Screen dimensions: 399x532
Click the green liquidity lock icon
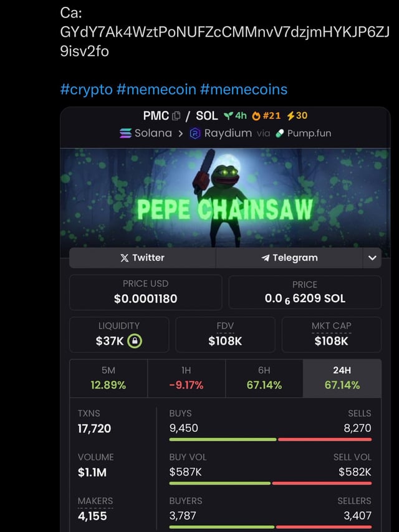135,341
